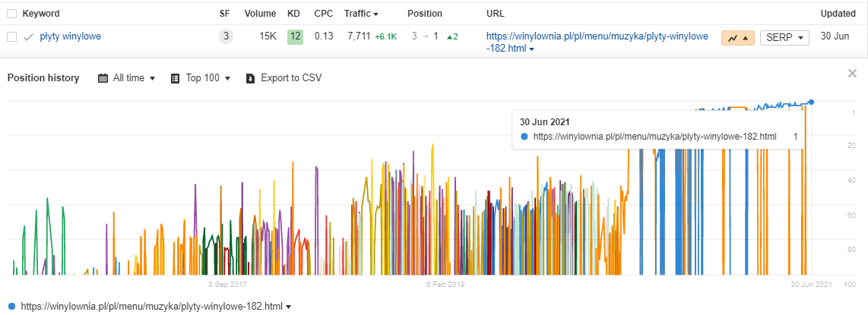Open the Top 100 positions dropdown
This screenshot has height=315, width=868.
(x=201, y=78)
